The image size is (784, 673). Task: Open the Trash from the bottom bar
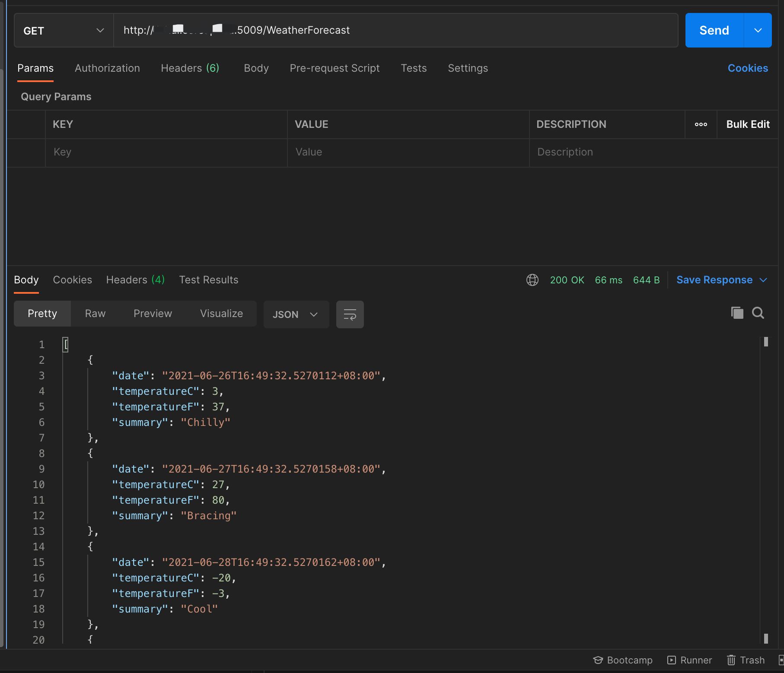(x=746, y=660)
